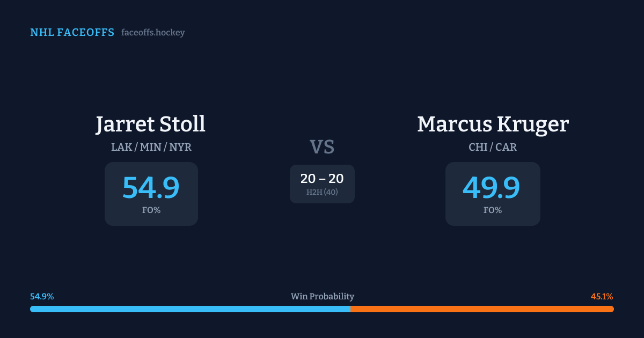
Task: Click the CHI team abbreviation
Action: [478, 147]
